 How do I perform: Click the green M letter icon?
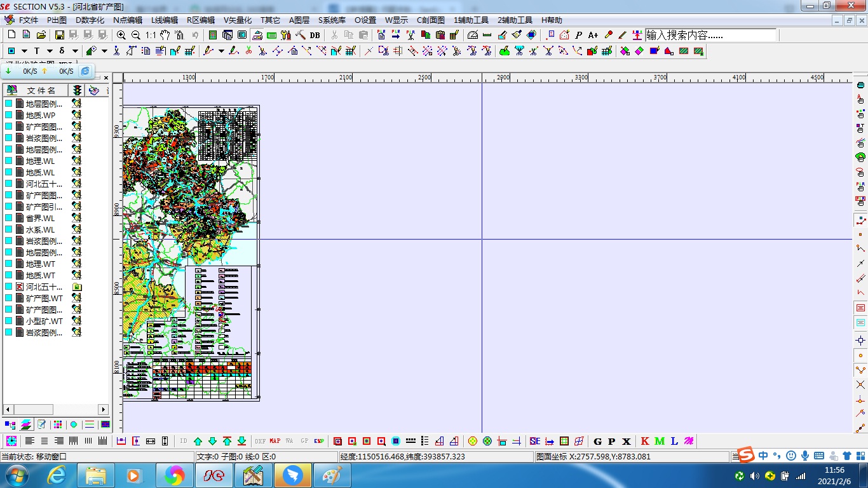[x=660, y=441]
